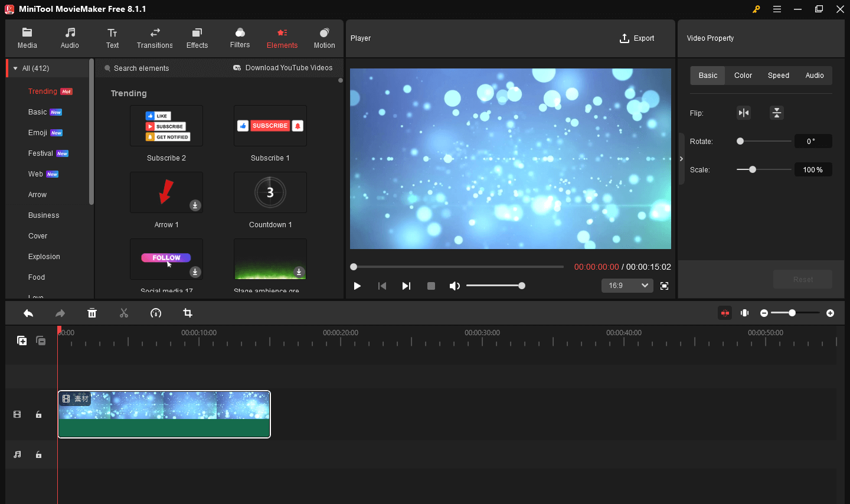
Task: Mute the player volume
Action: coord(455,286)
